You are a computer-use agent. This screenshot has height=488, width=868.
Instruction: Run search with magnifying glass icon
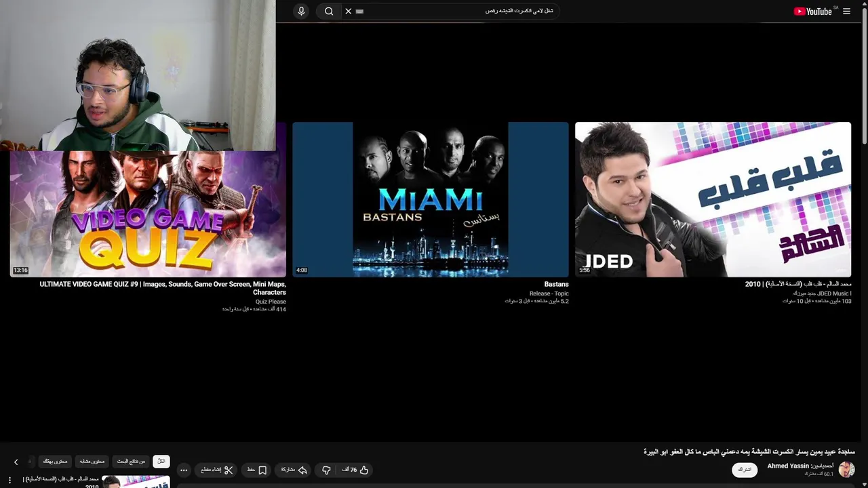[x=329, y=11]
